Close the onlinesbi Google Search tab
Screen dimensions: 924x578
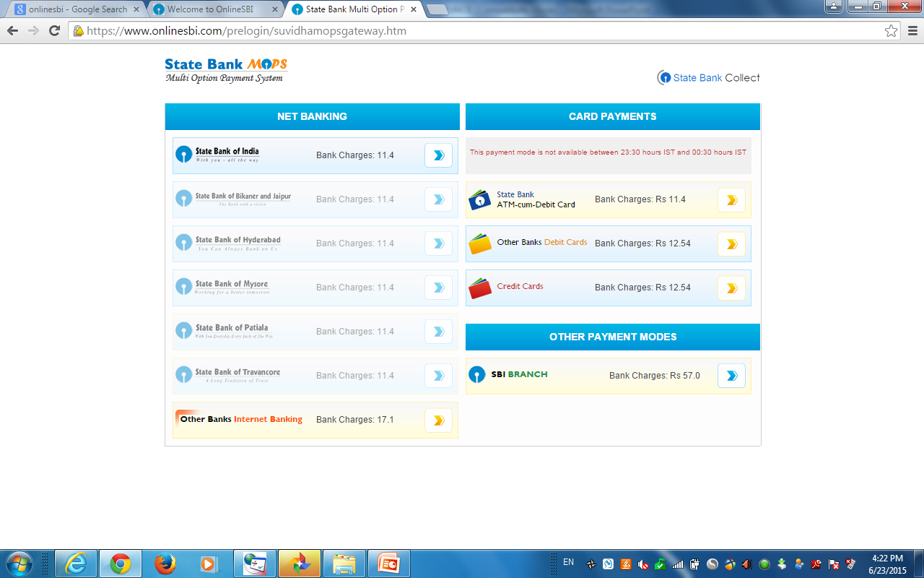coord(136,9)
